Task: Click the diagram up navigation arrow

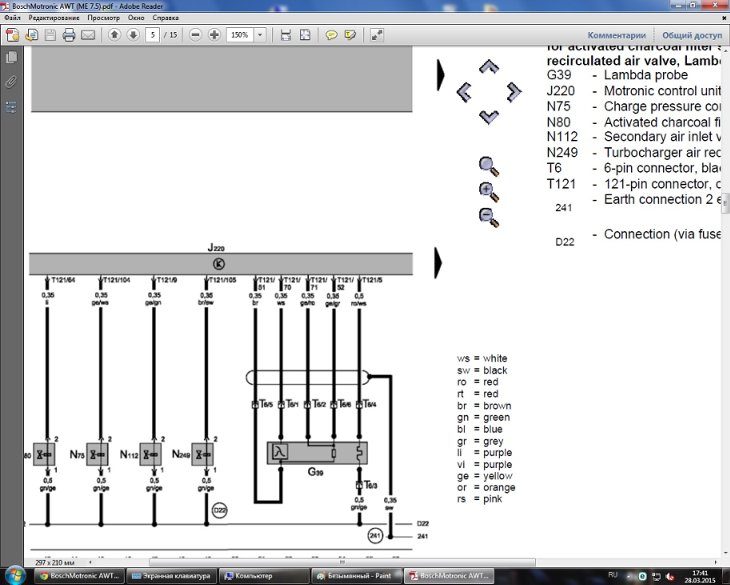Action: (x=489, y=67)
